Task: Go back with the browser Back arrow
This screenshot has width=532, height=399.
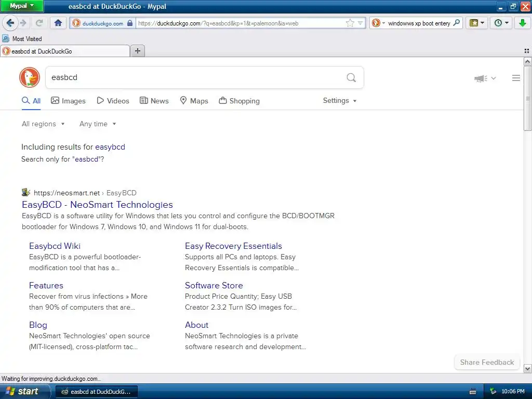Action: [10, 23]
